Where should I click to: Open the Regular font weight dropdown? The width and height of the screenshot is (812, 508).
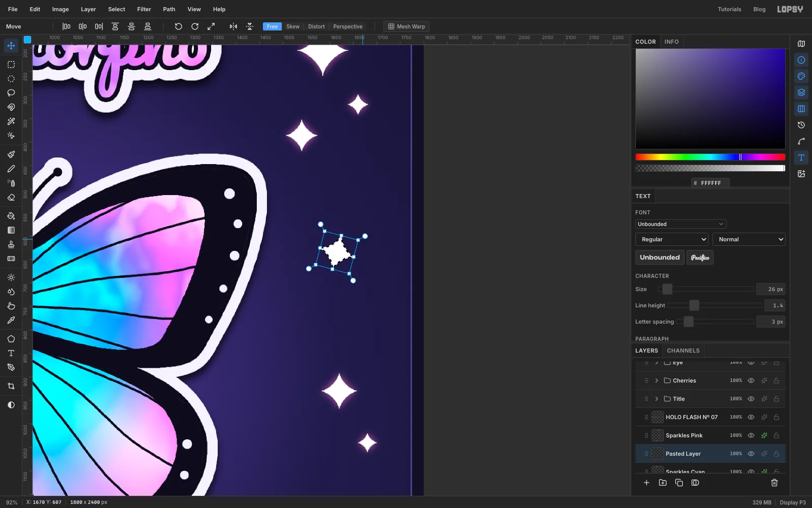pyautogui.click(x=672, y=239)
